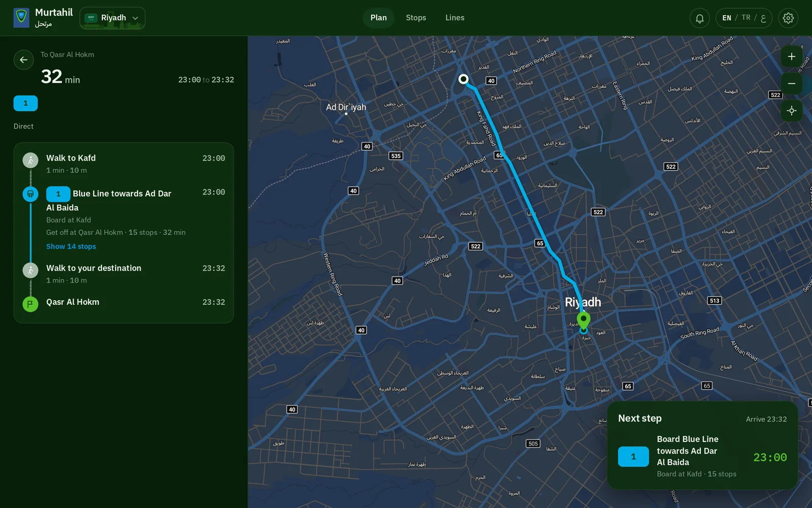Click the green flag icon for Qasr Al Hokm
812x508 pixels.
(x=30, y=304)
